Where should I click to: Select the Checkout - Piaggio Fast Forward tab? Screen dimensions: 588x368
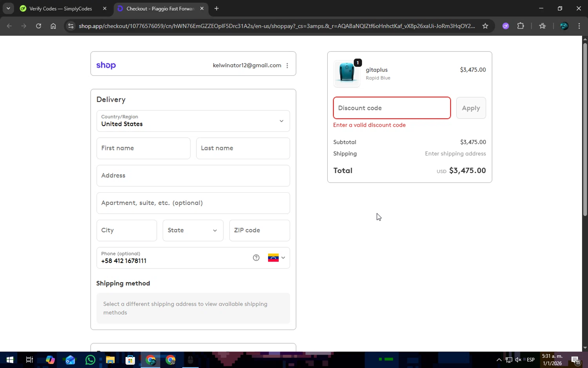tap(161, 8)
